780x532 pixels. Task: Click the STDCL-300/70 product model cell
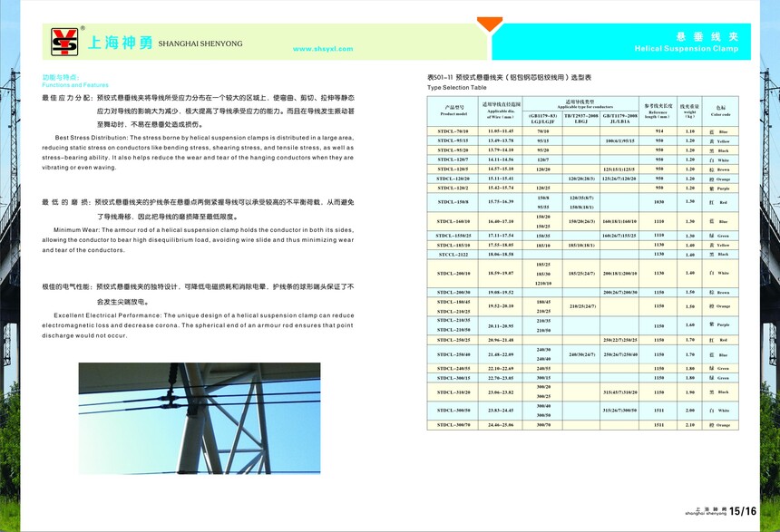(x=453, y=424)
